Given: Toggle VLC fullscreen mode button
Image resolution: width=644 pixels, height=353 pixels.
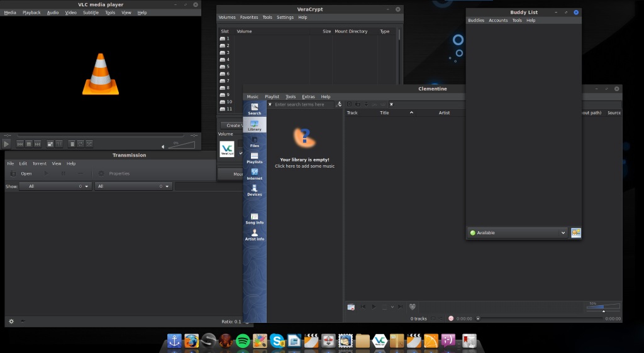Looking at the screenshot, I should point(50,144).
